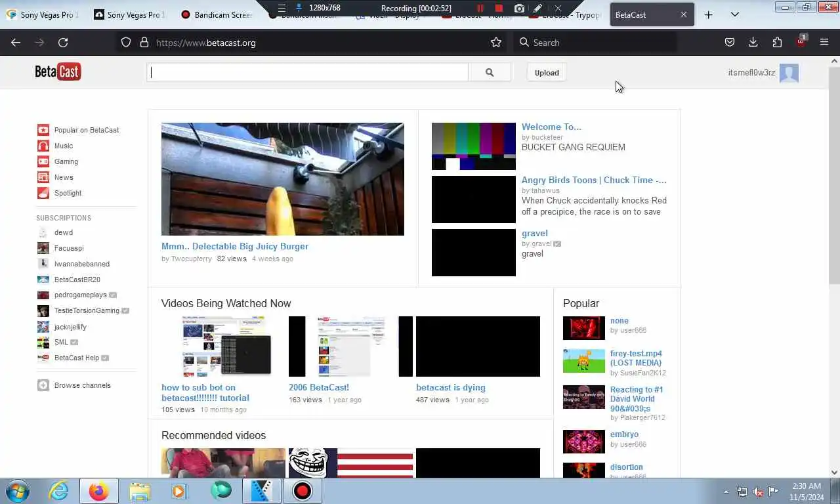Click the tracking protection shield icon
Viewport: 840px width, 504px height.
pos(126,42)
